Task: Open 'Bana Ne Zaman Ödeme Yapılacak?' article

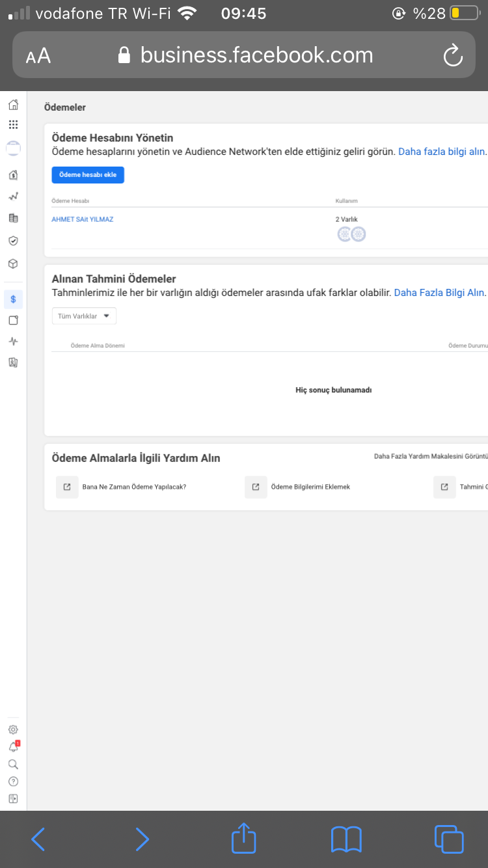Action: (x=134, y=487)
